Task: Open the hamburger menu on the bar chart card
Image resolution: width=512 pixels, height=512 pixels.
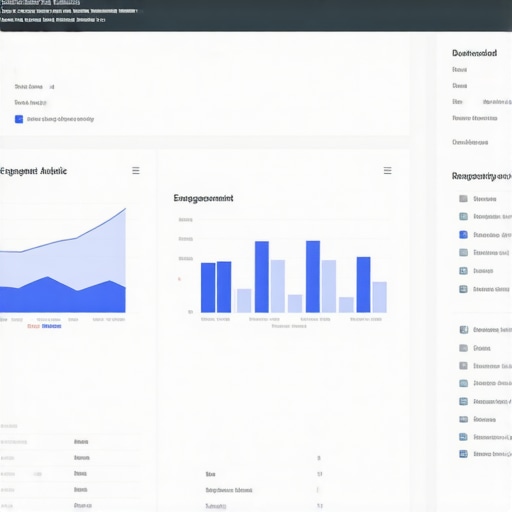Action: [387, 171]
